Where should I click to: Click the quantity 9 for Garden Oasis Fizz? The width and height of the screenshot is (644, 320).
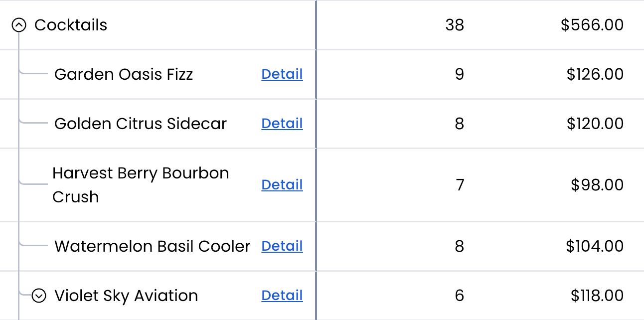(459, 74)
